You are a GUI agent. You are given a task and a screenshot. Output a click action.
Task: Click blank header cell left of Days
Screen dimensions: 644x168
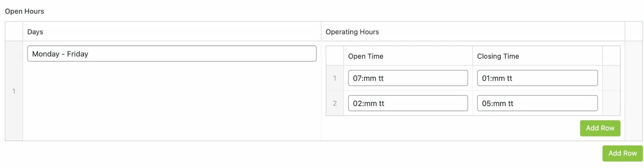pyautogui.click(x=14, y=32)
